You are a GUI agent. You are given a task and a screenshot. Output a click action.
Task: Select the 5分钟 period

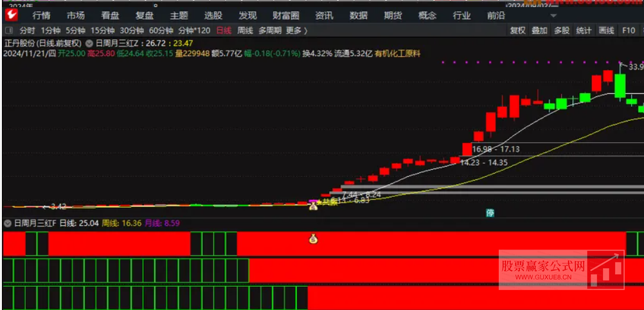point(76,30)
